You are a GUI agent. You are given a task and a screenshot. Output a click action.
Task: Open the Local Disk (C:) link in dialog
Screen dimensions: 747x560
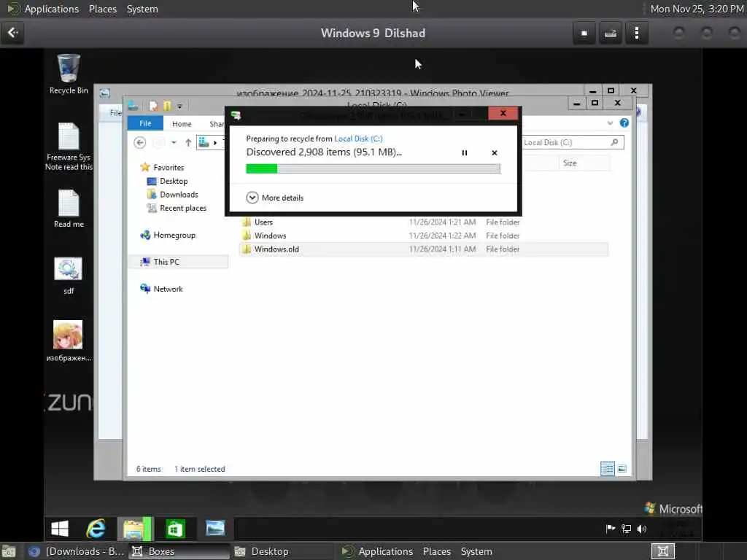coord(358,139)
